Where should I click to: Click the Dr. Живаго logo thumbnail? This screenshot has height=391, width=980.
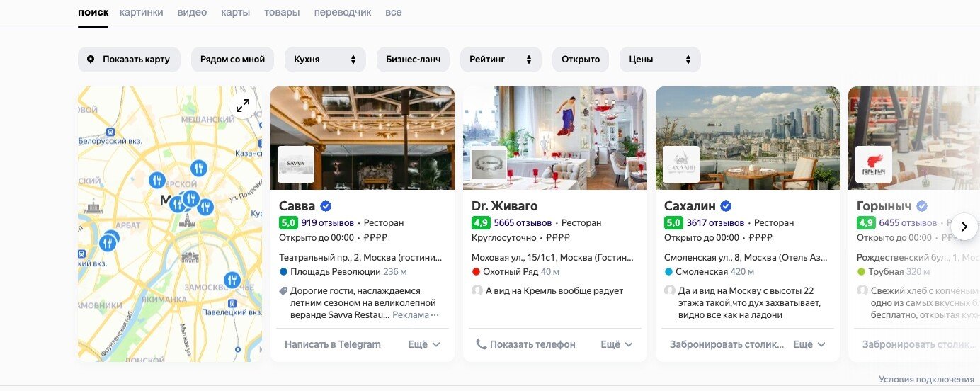tap(489, 164)
